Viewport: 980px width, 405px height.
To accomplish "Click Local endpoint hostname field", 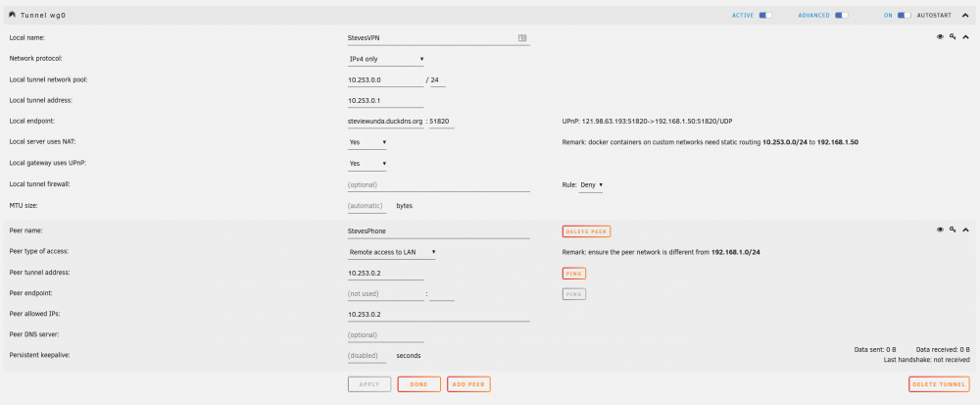I will click(x=385, y=122).
